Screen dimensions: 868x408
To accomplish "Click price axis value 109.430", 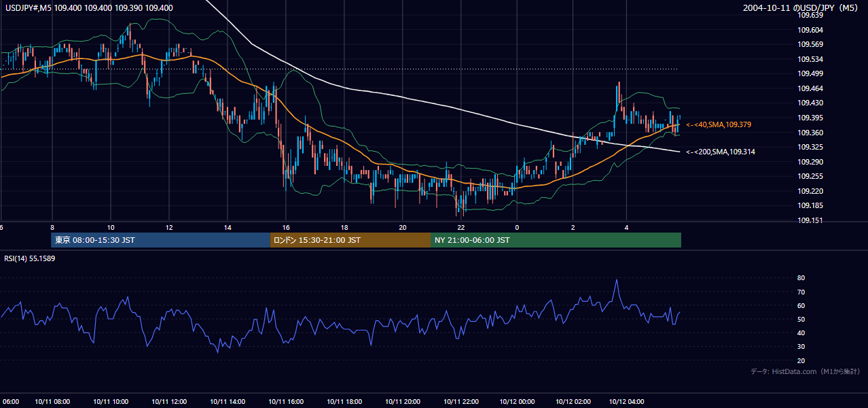I will [811, 103].
